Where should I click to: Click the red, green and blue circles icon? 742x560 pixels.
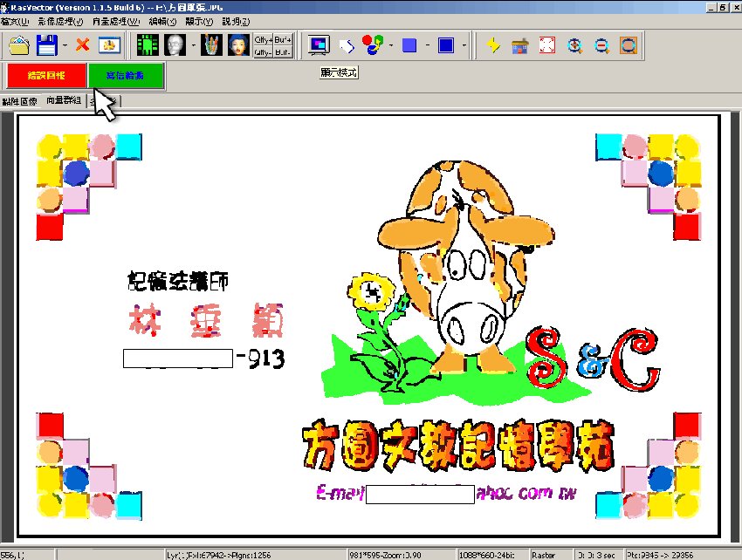point(373,45)
